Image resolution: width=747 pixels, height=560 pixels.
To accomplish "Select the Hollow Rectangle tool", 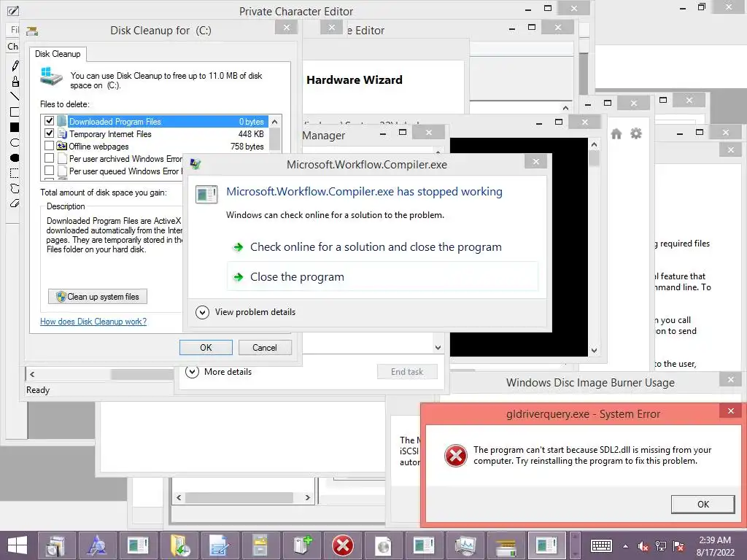I will (x=15, y=112).
